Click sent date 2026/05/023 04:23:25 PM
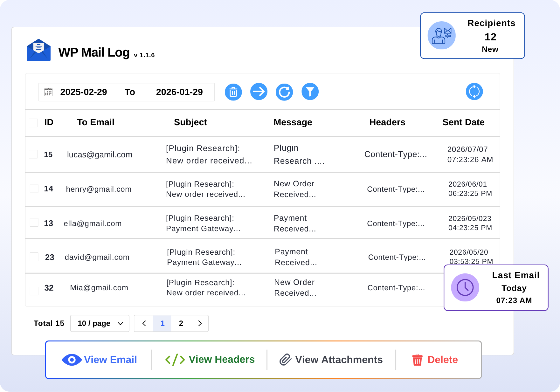 (x=470, y=223)
